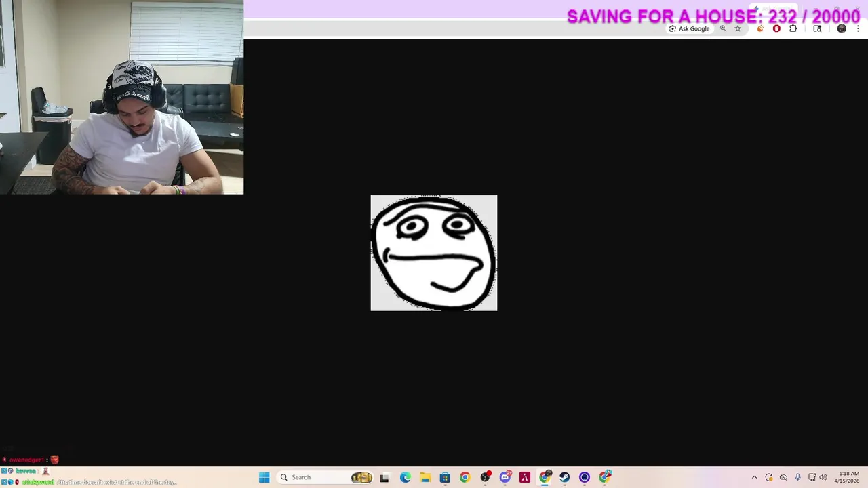Open Steam from the taskbar

pyautogui.click(x=564, y=477)
